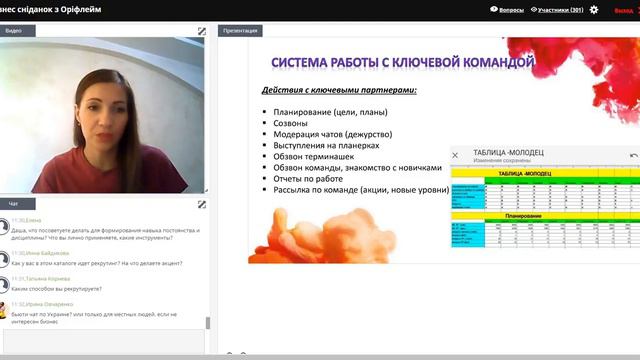Click yellow 'Планирование' header in the spreadsheet
Image resolution: width=640 pixels, height=360 pixels.
click(x=523, y=216)
